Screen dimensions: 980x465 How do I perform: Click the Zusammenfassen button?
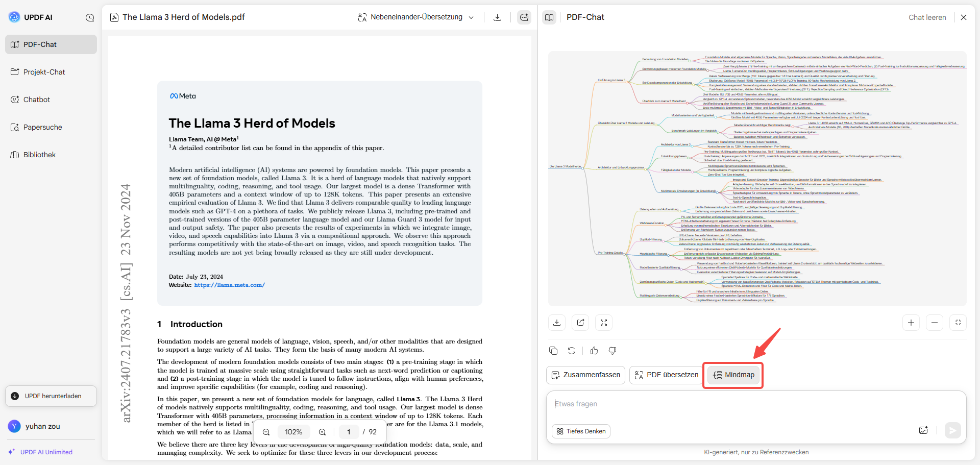(586, 375)
